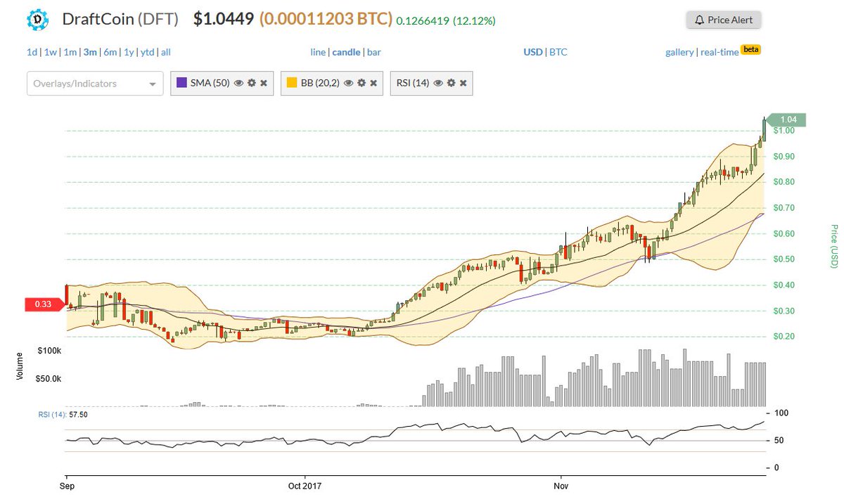844x504 pixels.
Task: Click the RSI (14): 57.50 label
Action: coord(63,415)
